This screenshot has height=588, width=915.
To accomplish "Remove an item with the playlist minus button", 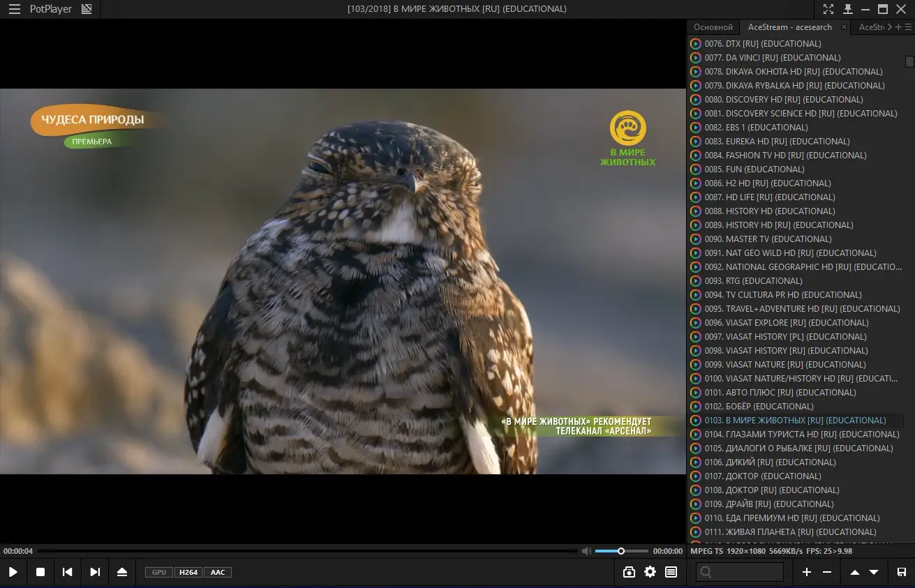I will pos(827,572).
